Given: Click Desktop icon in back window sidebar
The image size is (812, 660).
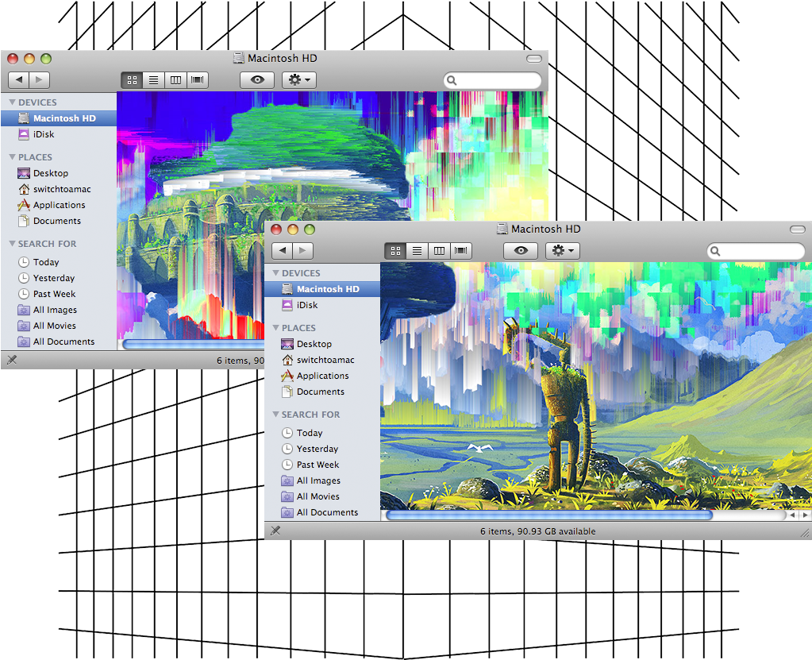Looking at the screenshot, I should coord(23,173).
